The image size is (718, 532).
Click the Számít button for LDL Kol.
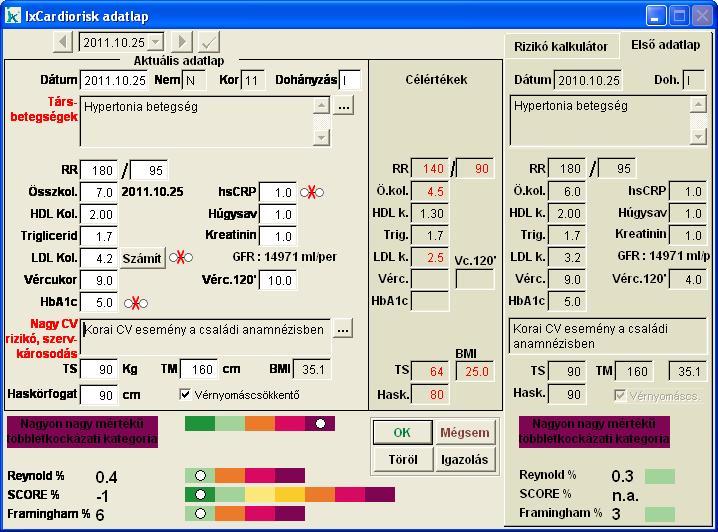tap(142, 258)
